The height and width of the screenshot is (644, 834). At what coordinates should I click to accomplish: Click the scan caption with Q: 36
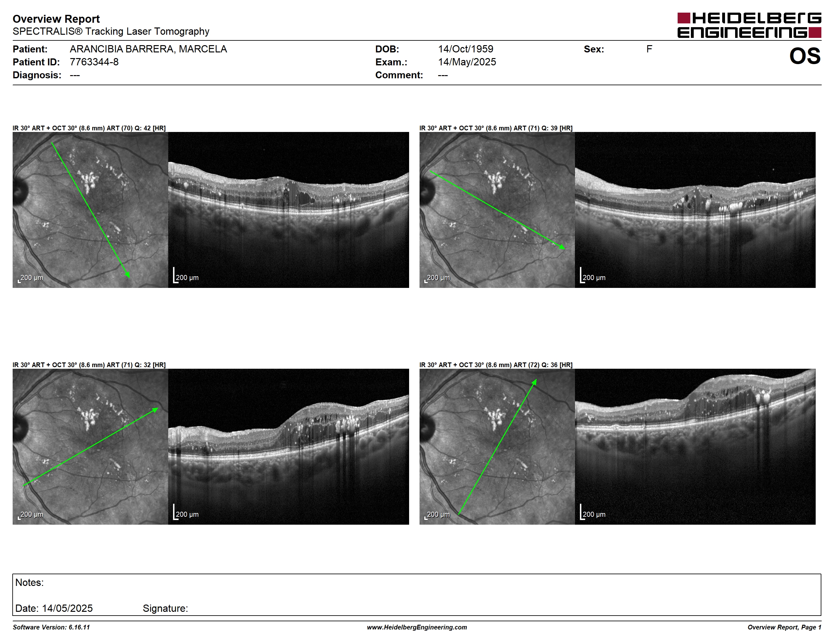pos(496,365)
